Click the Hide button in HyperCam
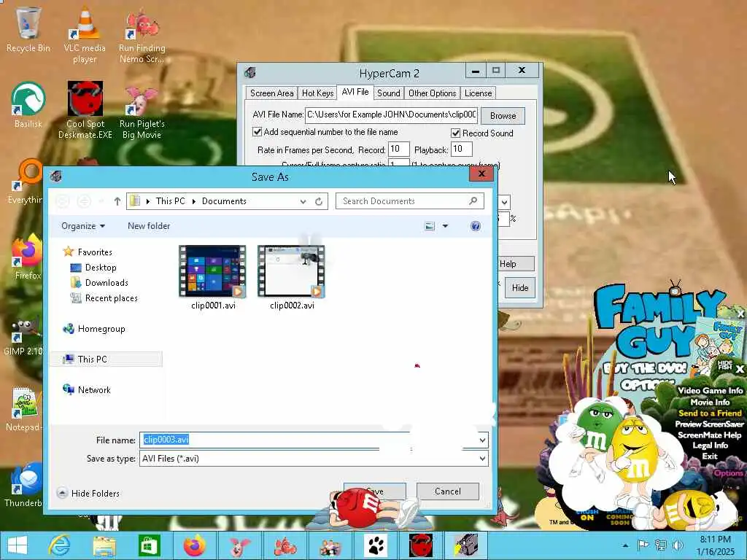The height and width of the screenshot is (560, 747). 519,287
